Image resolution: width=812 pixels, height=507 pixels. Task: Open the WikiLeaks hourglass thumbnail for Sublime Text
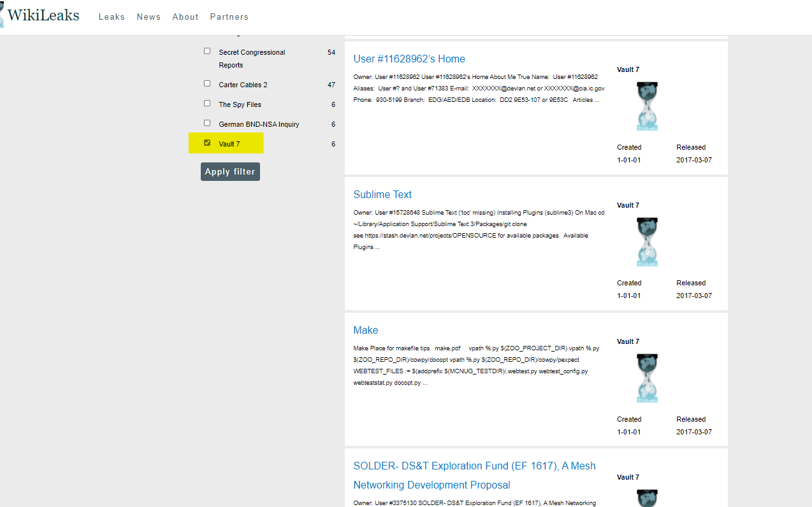pyautogui.click(x=647, y=242)
